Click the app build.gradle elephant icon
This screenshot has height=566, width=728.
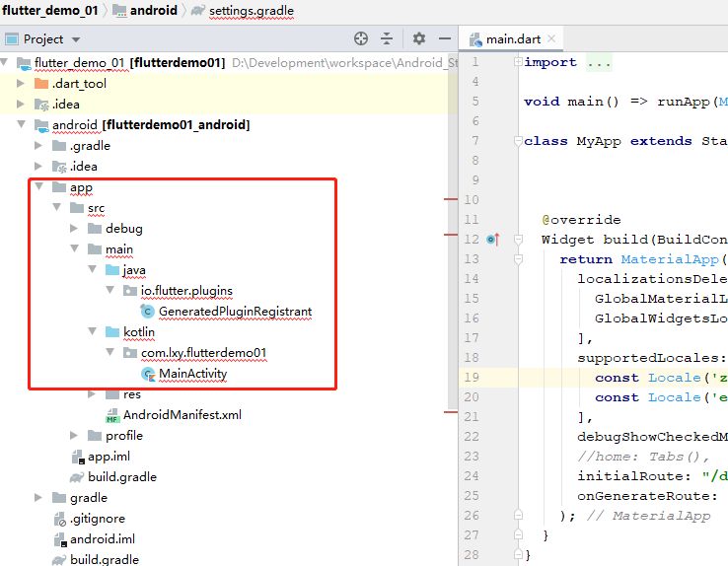pyautogui.click(x=77, y=477)
